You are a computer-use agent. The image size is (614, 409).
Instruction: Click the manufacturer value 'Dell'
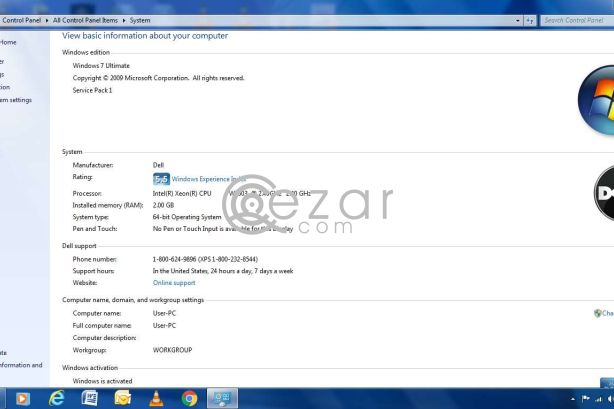coord(158,165)
